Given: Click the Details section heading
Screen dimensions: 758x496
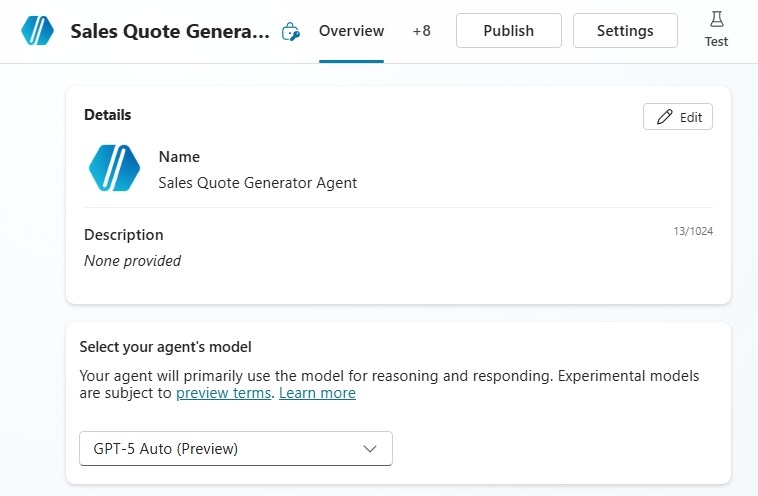Looking at the screenshot, I should point(107,115).
